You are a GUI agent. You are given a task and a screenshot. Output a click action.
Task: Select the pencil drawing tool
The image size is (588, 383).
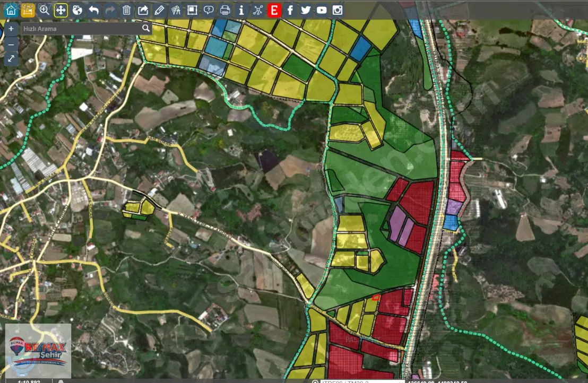[x=159, y=10]
